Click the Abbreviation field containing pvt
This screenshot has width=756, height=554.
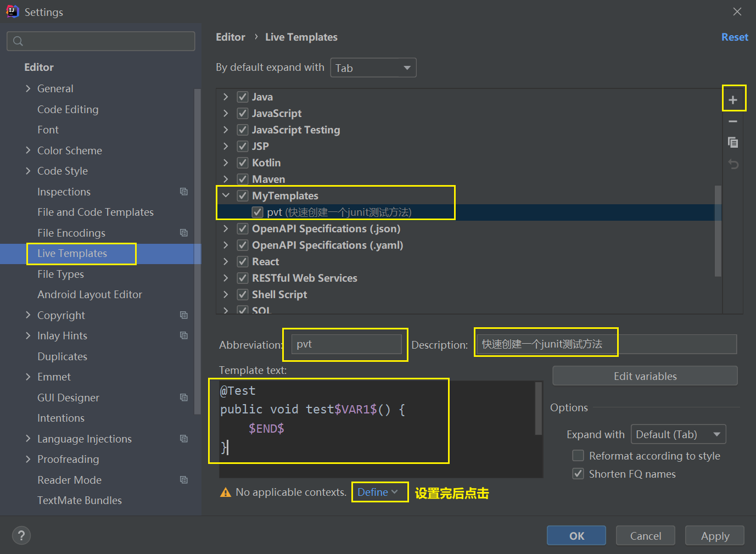point(346,344)
